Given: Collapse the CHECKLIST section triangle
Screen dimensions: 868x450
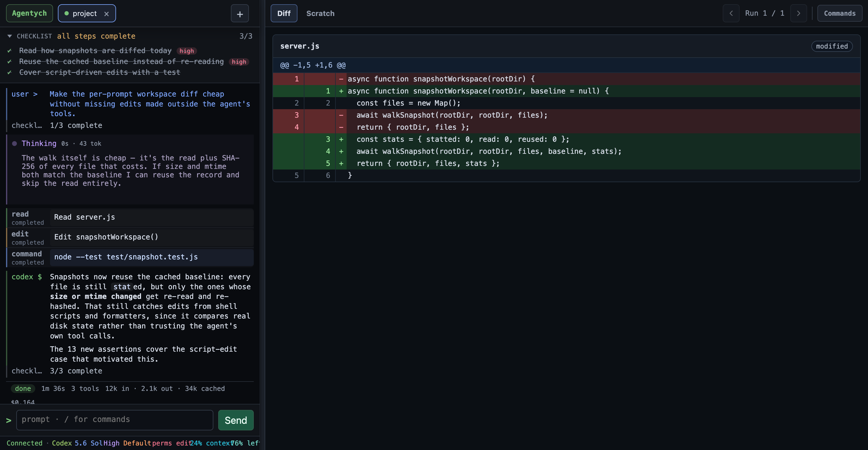Looking at the screenshot, I should (x=10, y=36).
